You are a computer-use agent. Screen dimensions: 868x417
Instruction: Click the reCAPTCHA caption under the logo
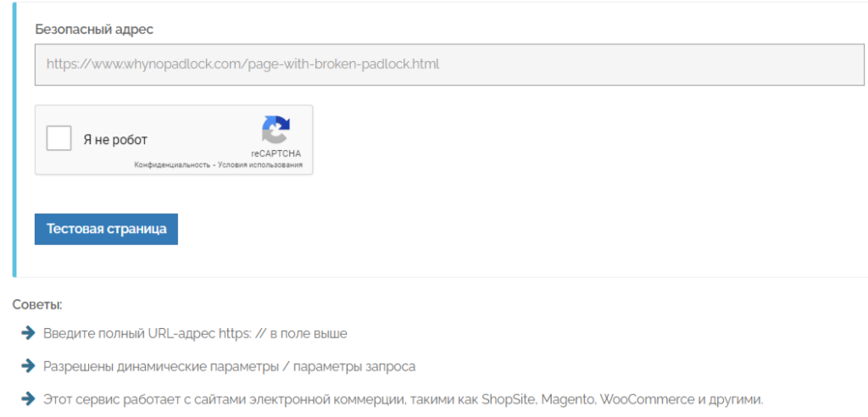(275, 153)
